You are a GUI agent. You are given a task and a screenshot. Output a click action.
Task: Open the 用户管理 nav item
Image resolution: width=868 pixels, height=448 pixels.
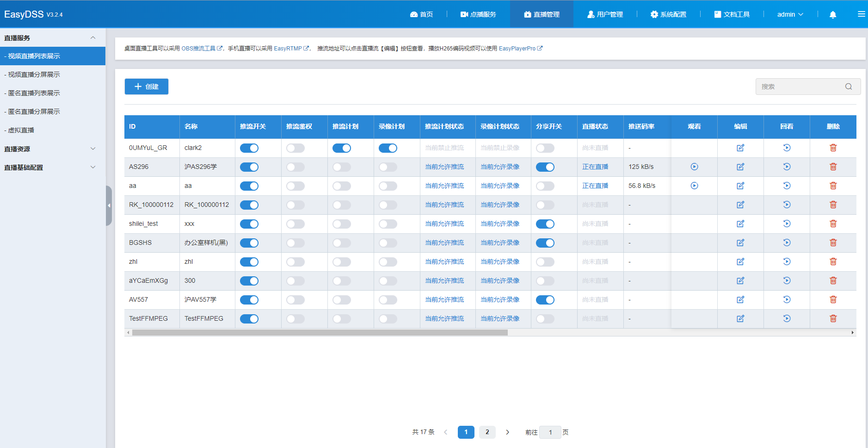605,14
